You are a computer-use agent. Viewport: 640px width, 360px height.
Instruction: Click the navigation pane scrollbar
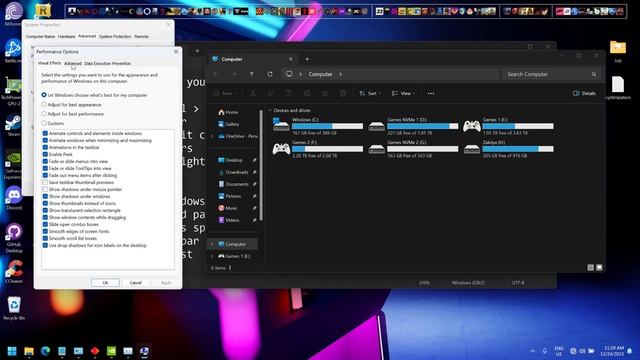point(260,165)
